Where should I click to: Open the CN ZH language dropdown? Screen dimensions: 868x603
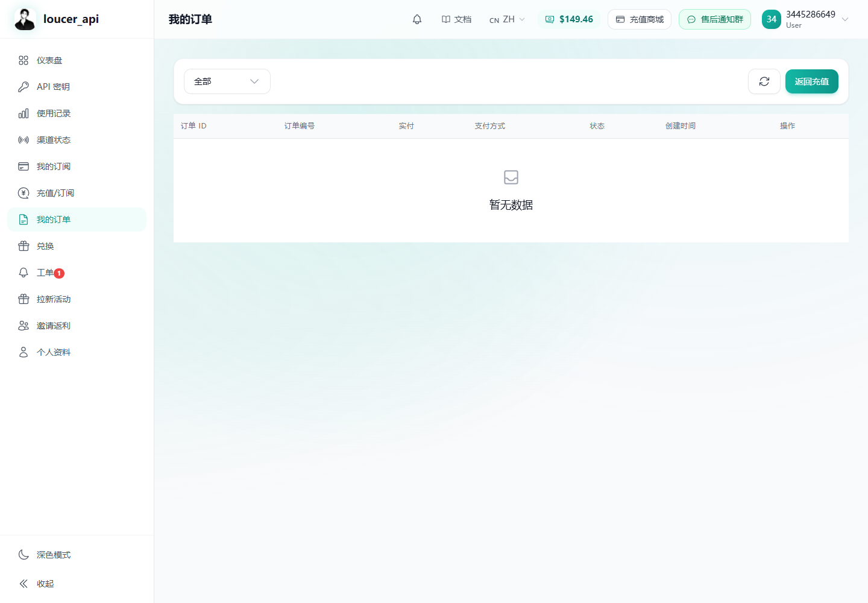pyautogui.click(x=507, y=19)
